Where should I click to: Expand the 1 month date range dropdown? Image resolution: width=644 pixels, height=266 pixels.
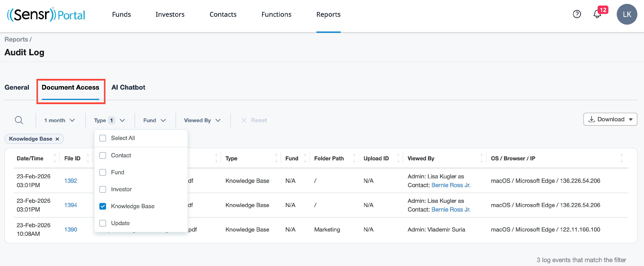59,120
